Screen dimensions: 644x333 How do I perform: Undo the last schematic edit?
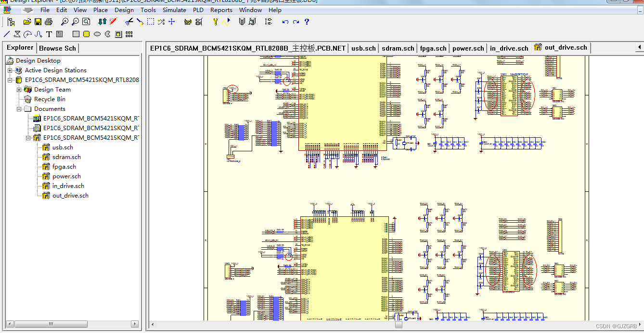point(285,22)
